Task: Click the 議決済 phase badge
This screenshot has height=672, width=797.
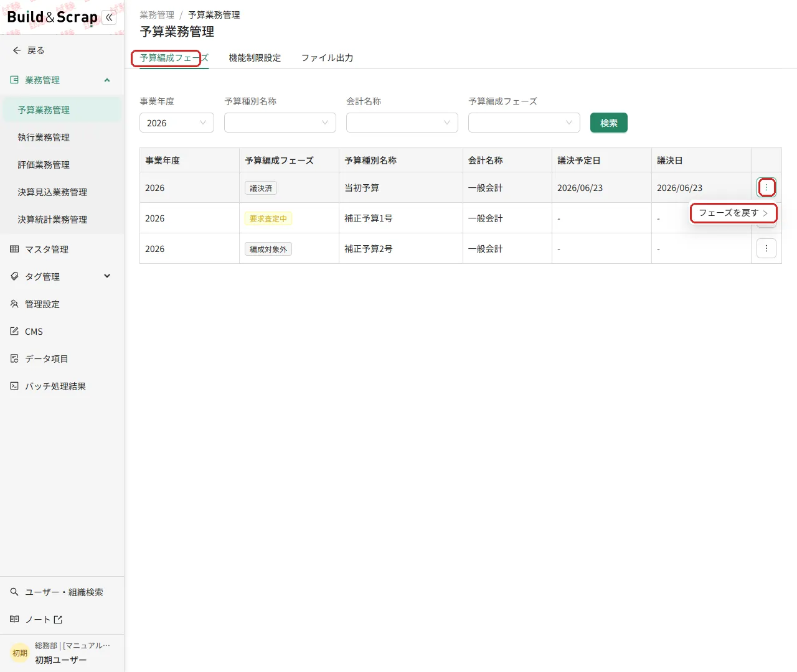Action: coord(261,188)
